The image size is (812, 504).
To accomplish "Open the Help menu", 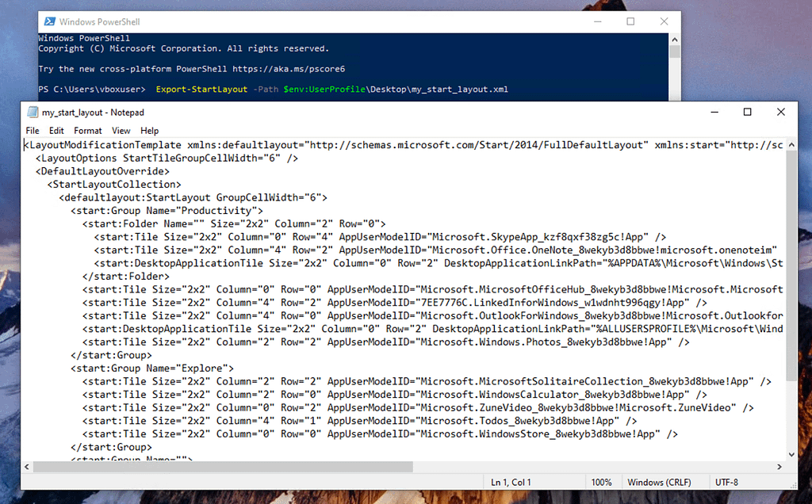I will 150,130.
